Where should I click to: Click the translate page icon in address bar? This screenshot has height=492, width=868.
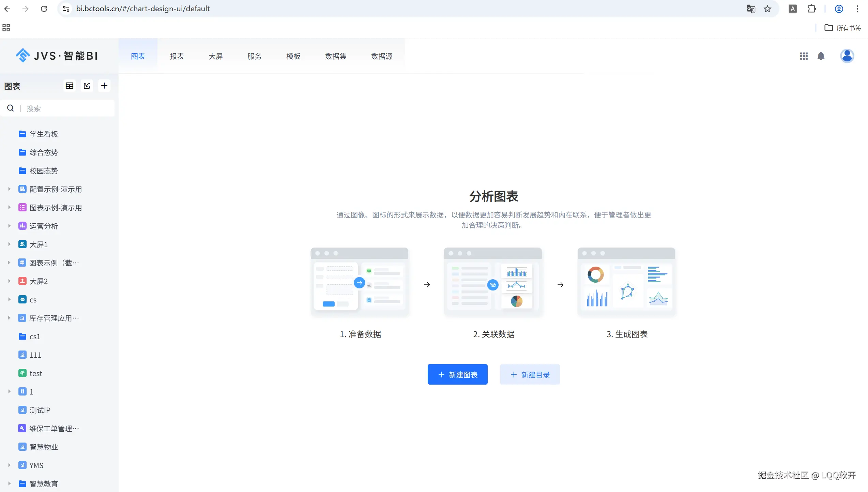click(x=751, y=9)
